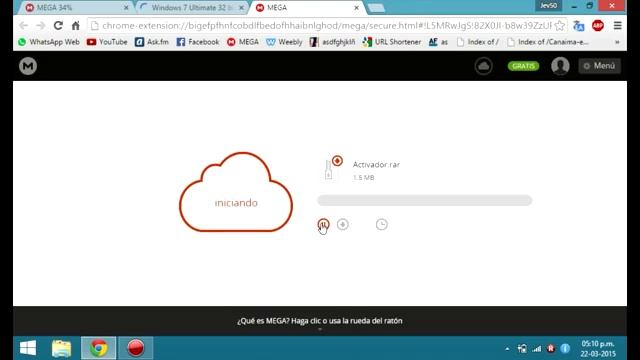Switch to Windows 7 Ultimate 32 tab
Screen dimensions: 640x360
pyautogui.click(x=191, y=8)
